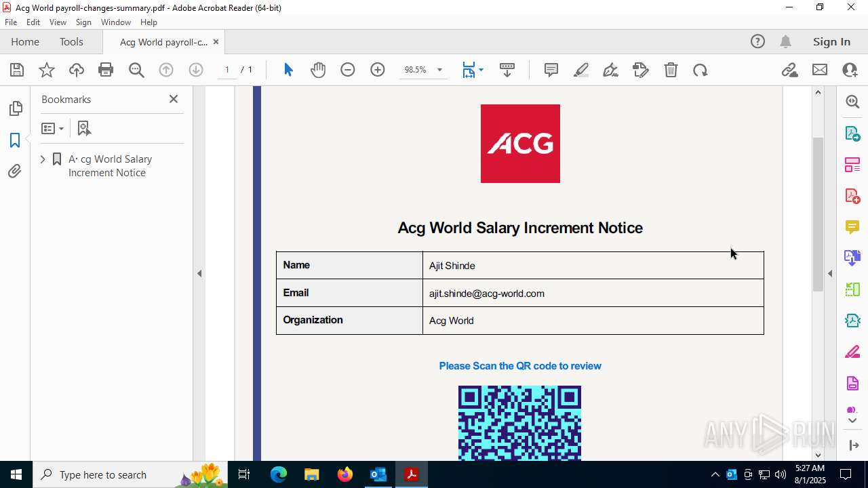Click the Save file icon

coord(17,70)
